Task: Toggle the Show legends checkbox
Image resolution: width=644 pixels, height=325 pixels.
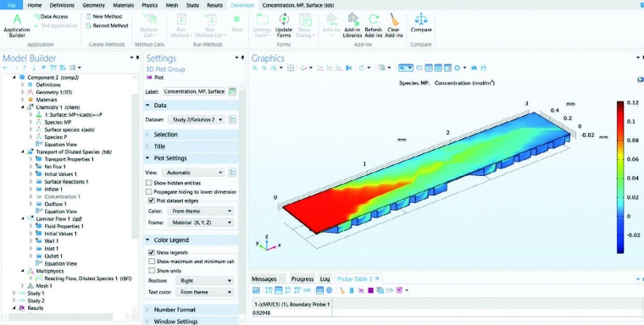Action: (151, 252)
